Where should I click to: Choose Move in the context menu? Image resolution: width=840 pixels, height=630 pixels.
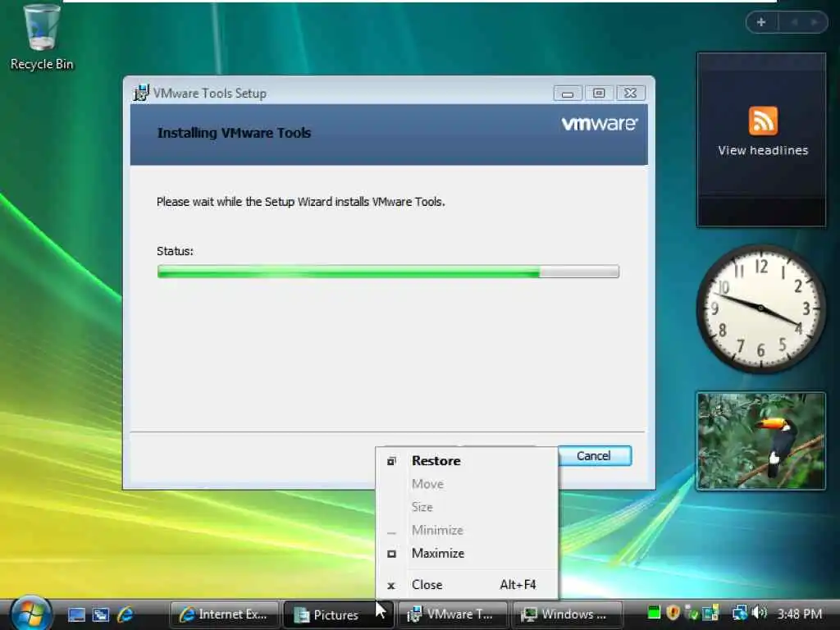pos(466,484)
